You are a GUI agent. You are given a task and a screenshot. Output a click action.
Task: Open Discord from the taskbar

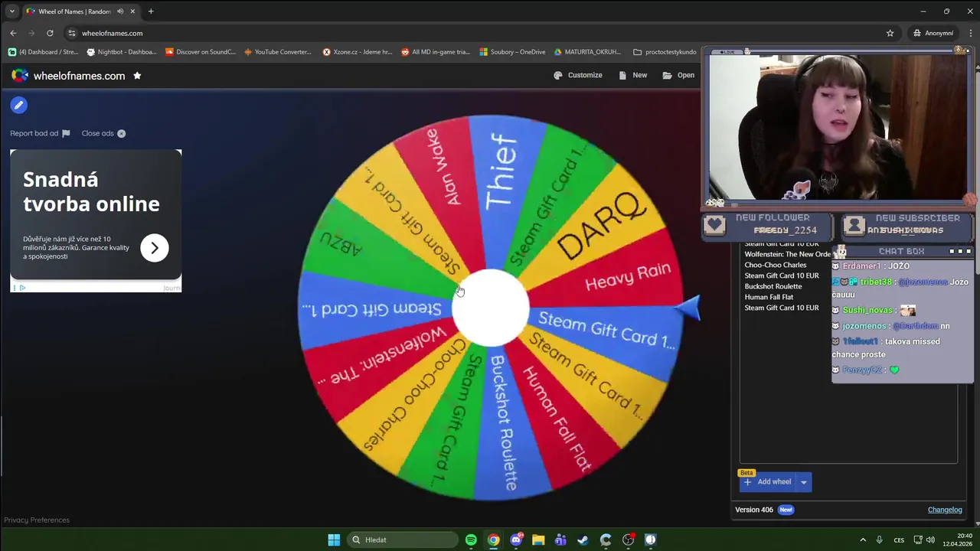click(x=516, y=540)
